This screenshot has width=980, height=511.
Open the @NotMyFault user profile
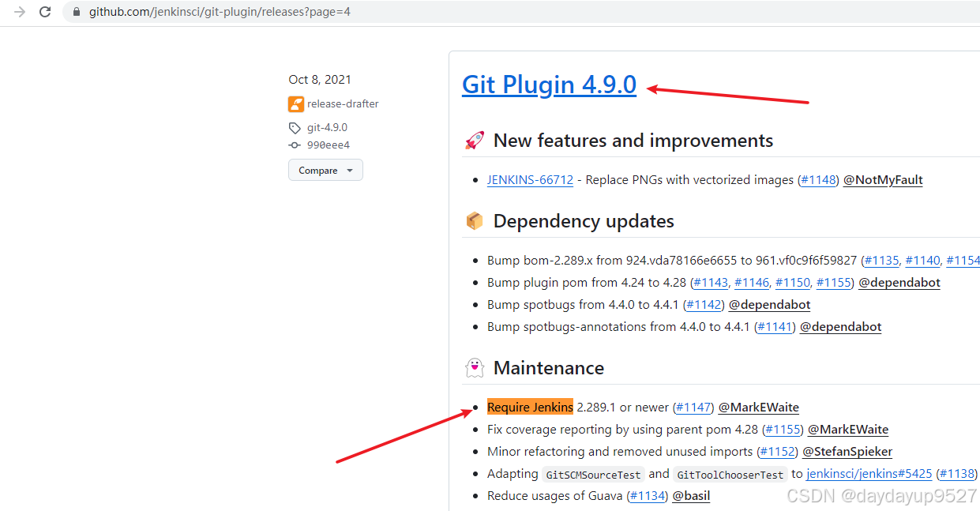(x=883, y=180)
